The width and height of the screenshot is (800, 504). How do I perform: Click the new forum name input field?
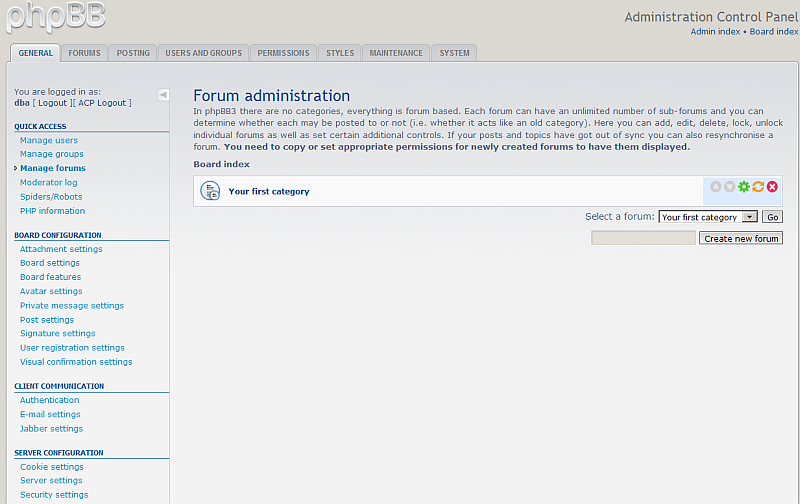coord(643,239)
